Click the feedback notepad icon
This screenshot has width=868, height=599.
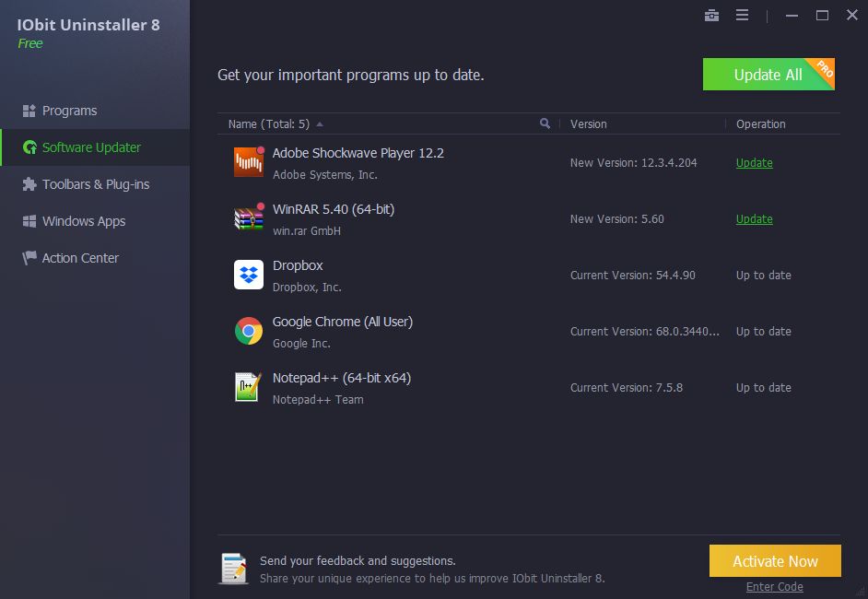click(234, 569)
